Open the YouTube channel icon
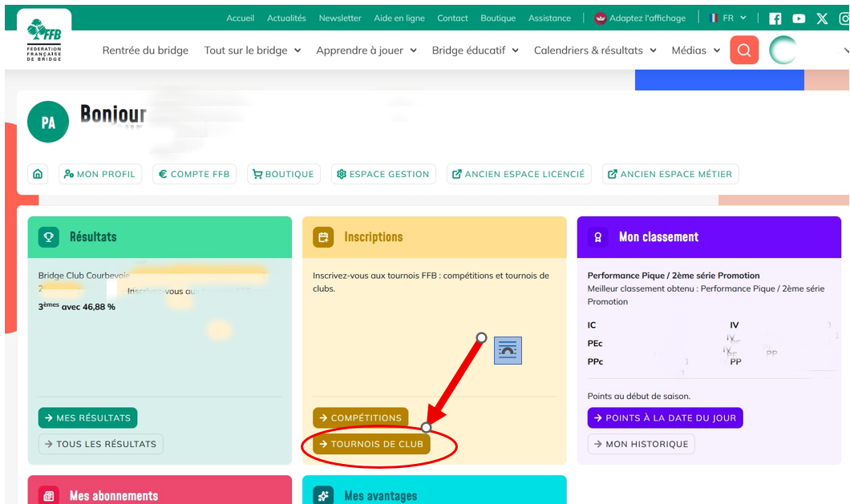Screen dimensions: 850x504 (x=799, y=18)
